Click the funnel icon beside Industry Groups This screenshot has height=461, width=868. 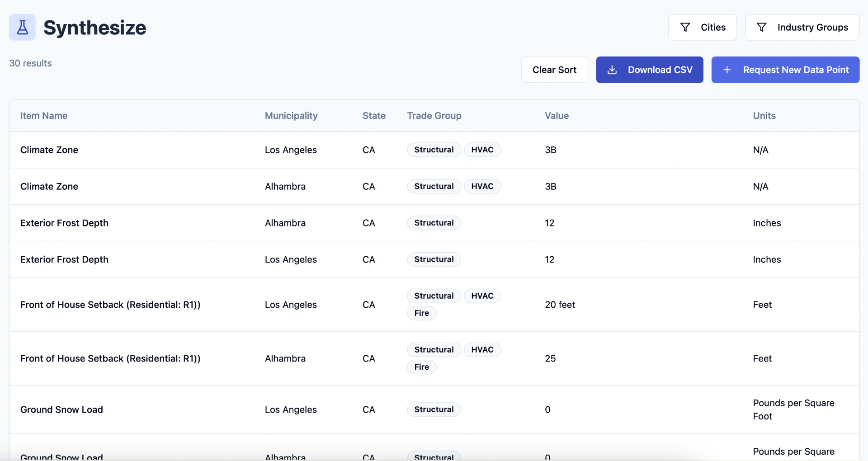point(761,27)
